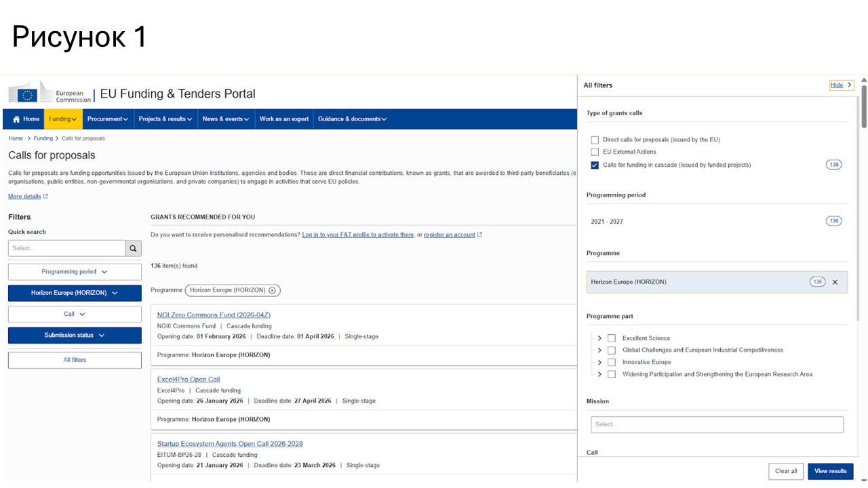Click the quick search magnifier icon
The image size is (868, 488).
[133, 248]
